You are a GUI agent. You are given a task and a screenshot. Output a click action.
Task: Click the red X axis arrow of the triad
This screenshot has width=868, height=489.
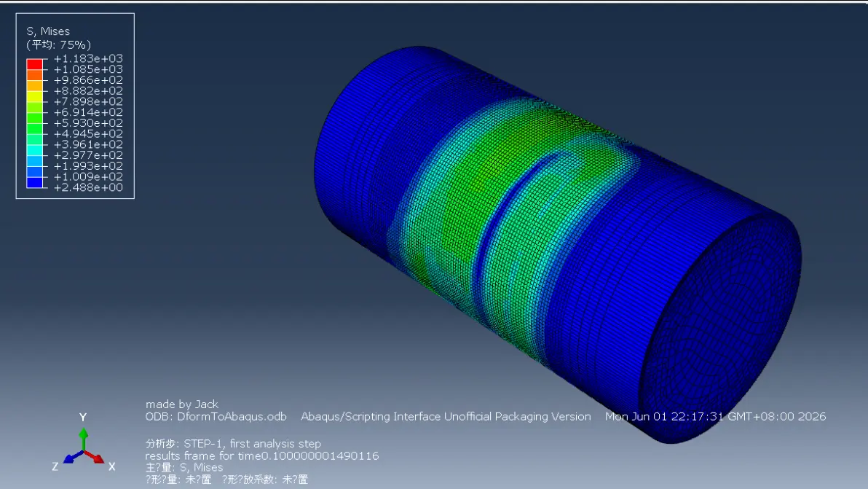pyautogui.click(x=94, y=457)
